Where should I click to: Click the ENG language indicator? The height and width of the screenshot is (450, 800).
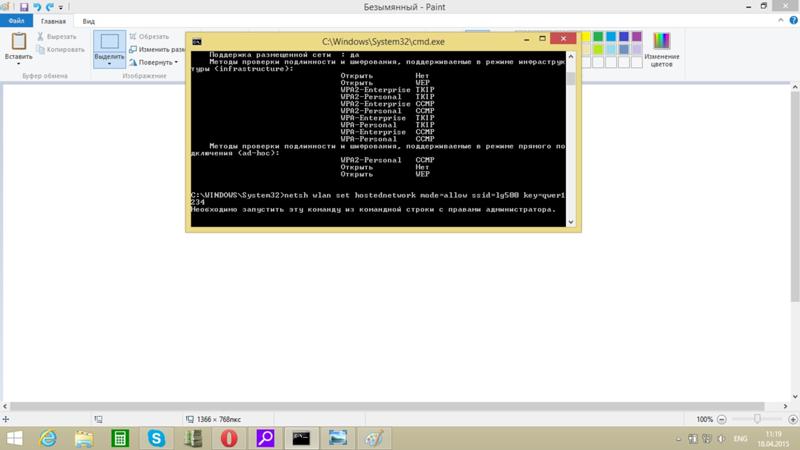[740, 439]
